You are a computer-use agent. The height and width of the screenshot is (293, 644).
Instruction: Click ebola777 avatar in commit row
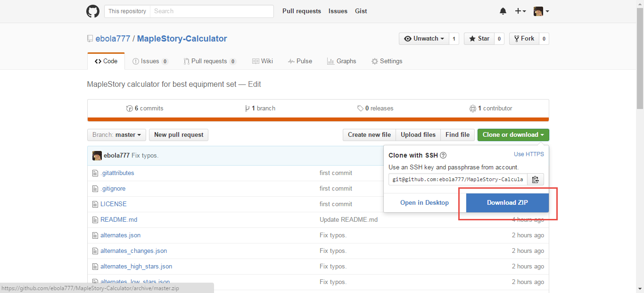(x=97, y=156)
